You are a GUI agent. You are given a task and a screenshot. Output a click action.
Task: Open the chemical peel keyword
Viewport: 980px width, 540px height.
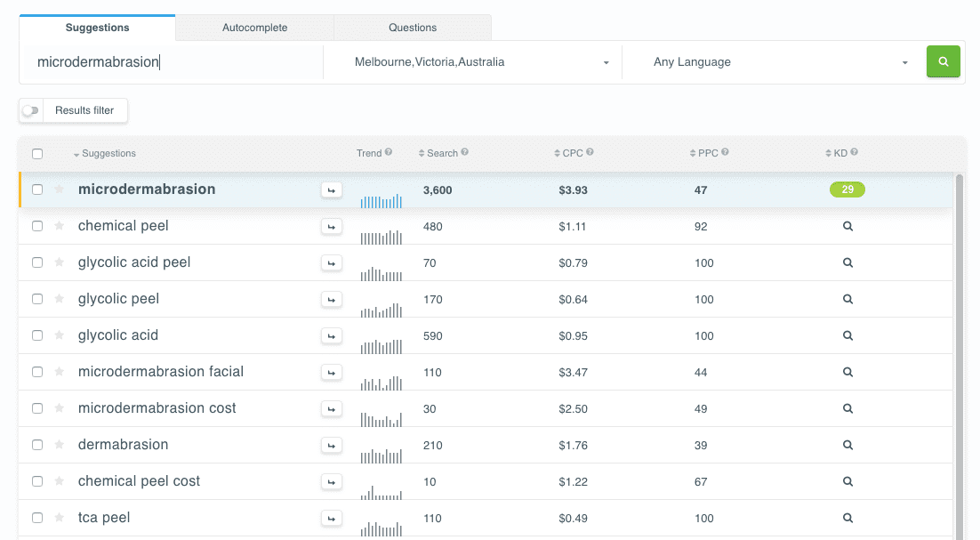(123, 226)
